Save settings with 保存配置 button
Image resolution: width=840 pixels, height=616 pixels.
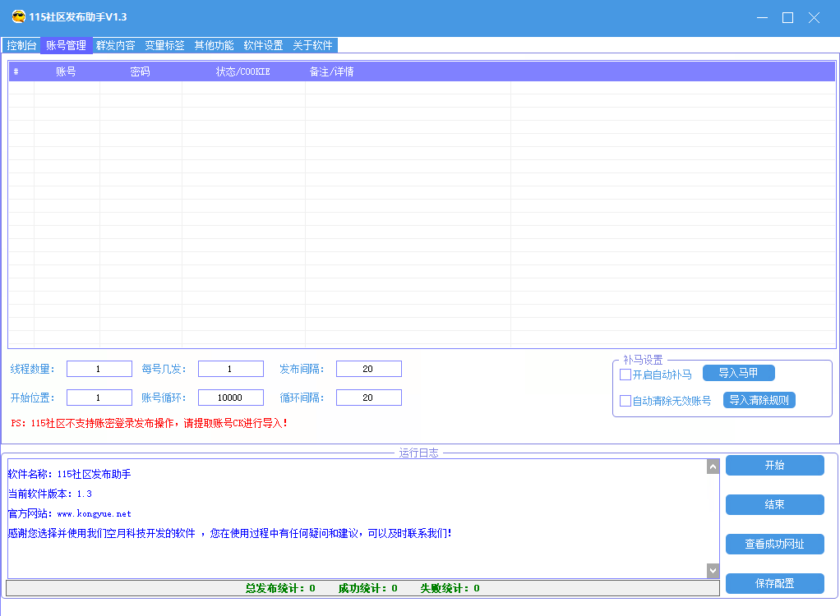tap(774, 583)
